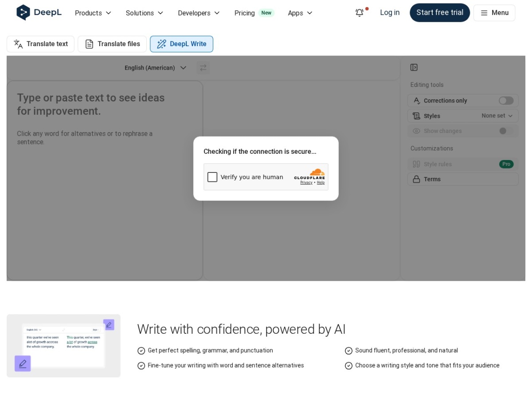Click 'Get perfect spelling, grammar, and punctuation' text

(x=211, y=351)
